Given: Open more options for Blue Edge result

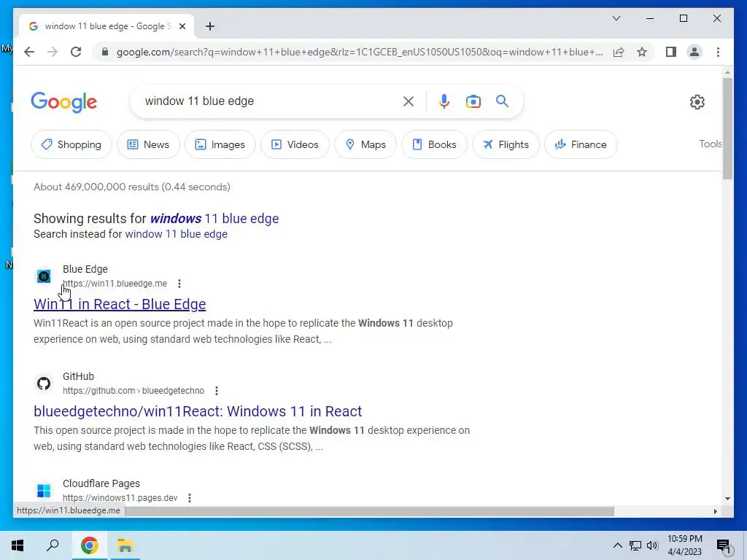Looking at the screenshot, I should click(x=179, y=284).
